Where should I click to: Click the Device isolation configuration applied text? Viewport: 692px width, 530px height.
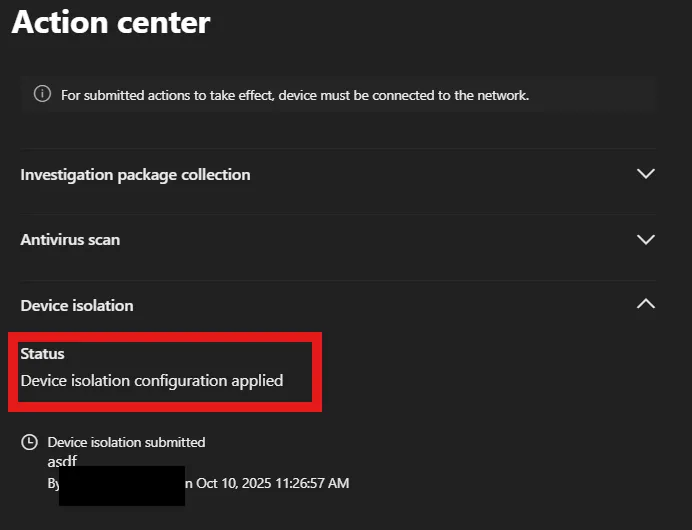(152, 380)
